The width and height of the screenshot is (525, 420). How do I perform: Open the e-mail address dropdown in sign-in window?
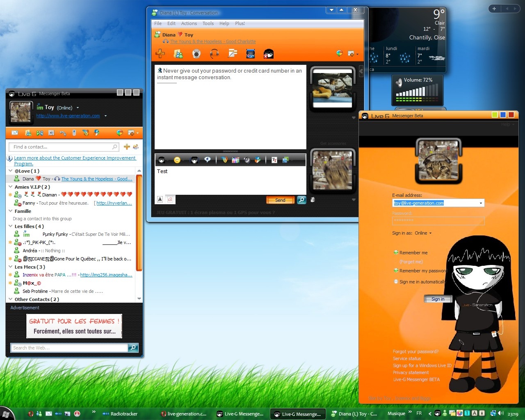(481, 203)
